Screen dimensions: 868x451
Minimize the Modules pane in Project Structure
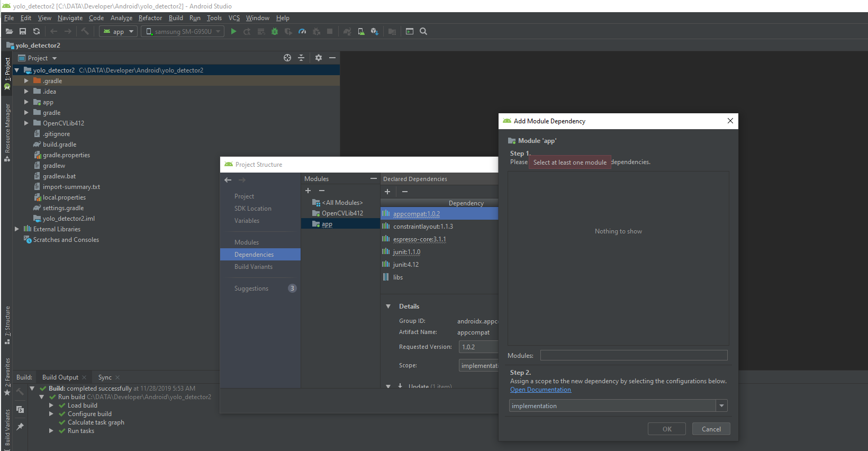coord(374,179)
